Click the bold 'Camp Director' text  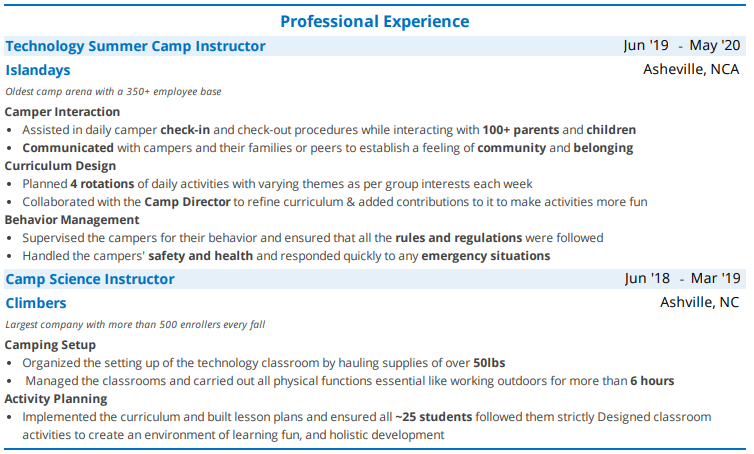point(188,202)
